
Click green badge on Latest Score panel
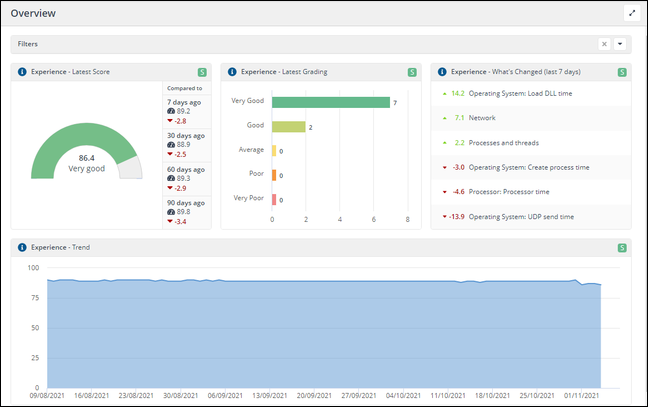point(202,72)
